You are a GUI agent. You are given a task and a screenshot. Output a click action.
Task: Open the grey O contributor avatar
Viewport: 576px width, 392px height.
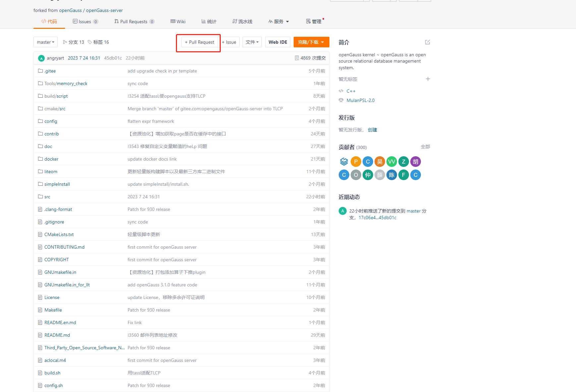(x=356, y=175)
